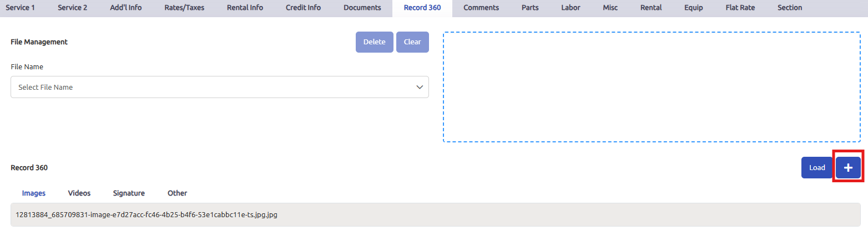Go to the Rates/Taxes tab
Screen dimensions: 868x236
(x=184, y=8)
